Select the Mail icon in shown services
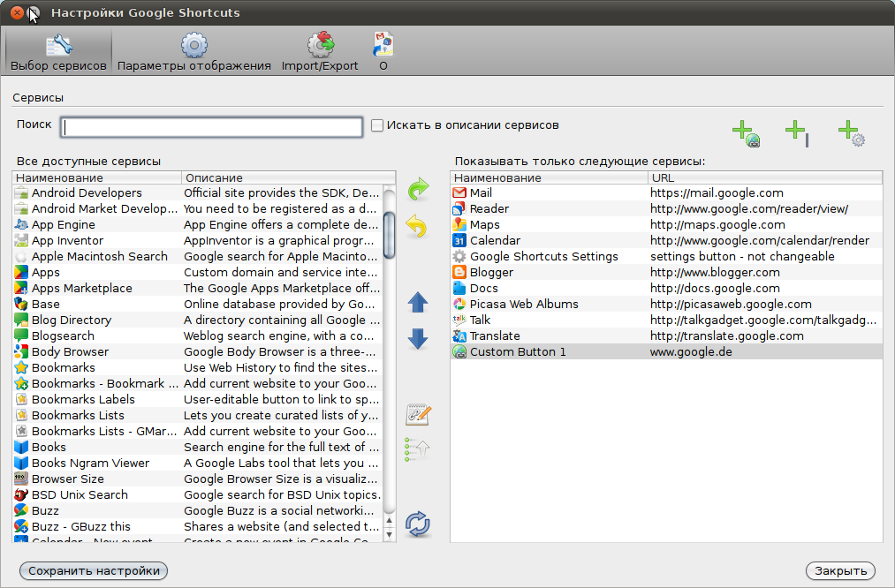 pos(459,192)
